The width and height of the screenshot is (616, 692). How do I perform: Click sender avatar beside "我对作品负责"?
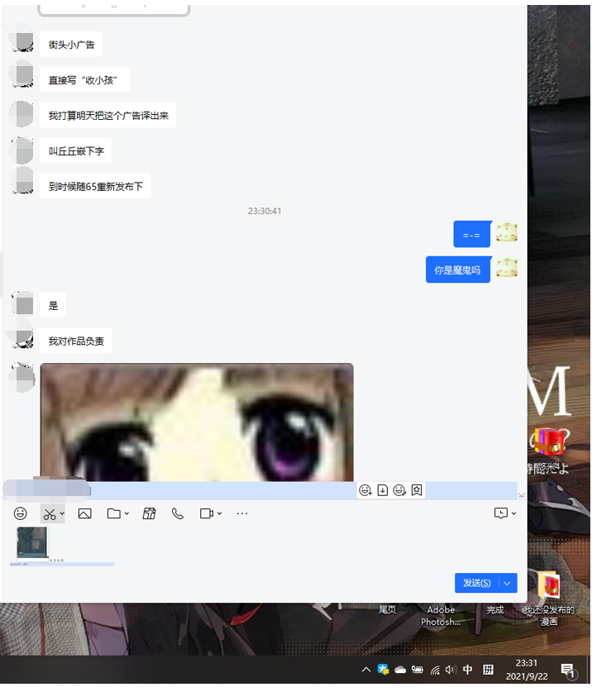coord(22,336)
